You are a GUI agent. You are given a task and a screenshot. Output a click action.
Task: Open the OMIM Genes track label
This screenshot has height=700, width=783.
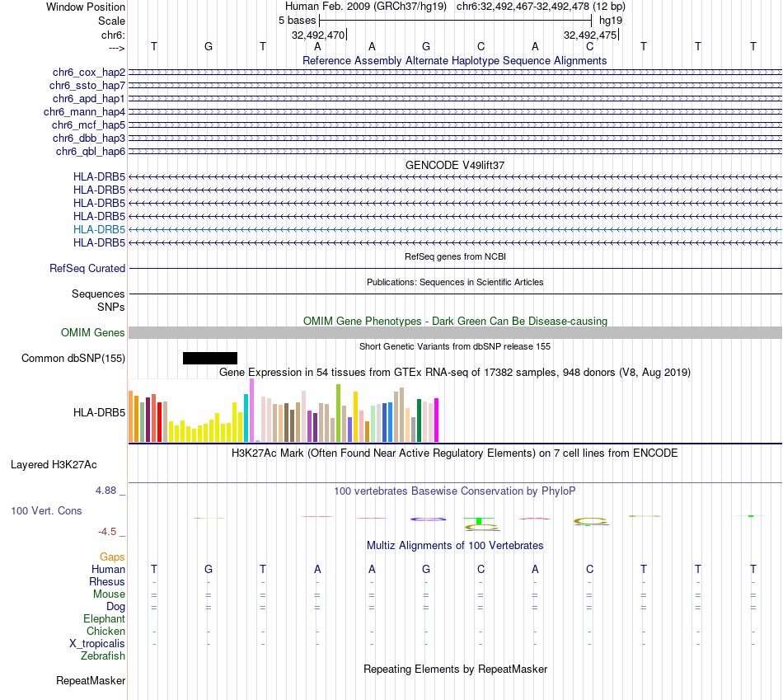93,333
